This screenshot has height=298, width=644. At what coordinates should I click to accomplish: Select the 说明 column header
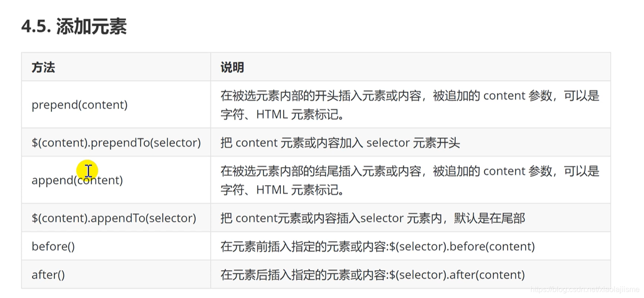pos(232,67)
